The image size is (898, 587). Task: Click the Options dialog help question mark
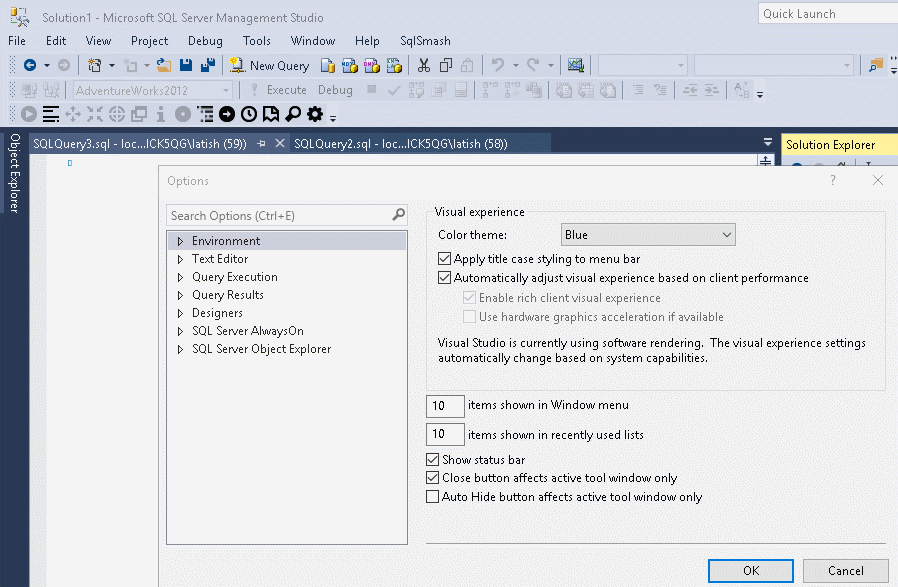tap(833, 180)
